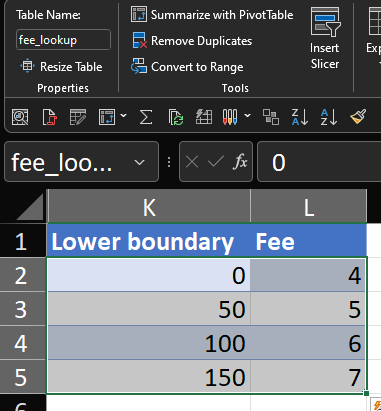Select column K header
The width and height of the screenshot is (381, 411).
[x=149, y=208]
